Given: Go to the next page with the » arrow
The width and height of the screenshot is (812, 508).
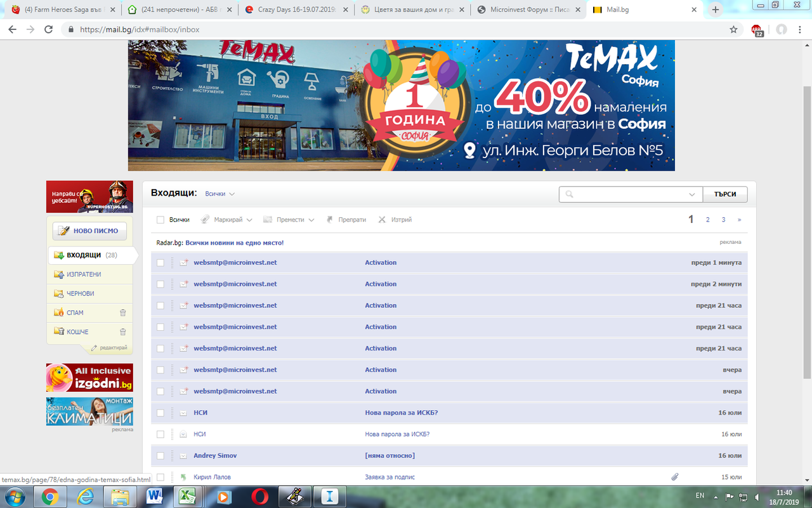Looking at the screenshot, I should 739,220.
